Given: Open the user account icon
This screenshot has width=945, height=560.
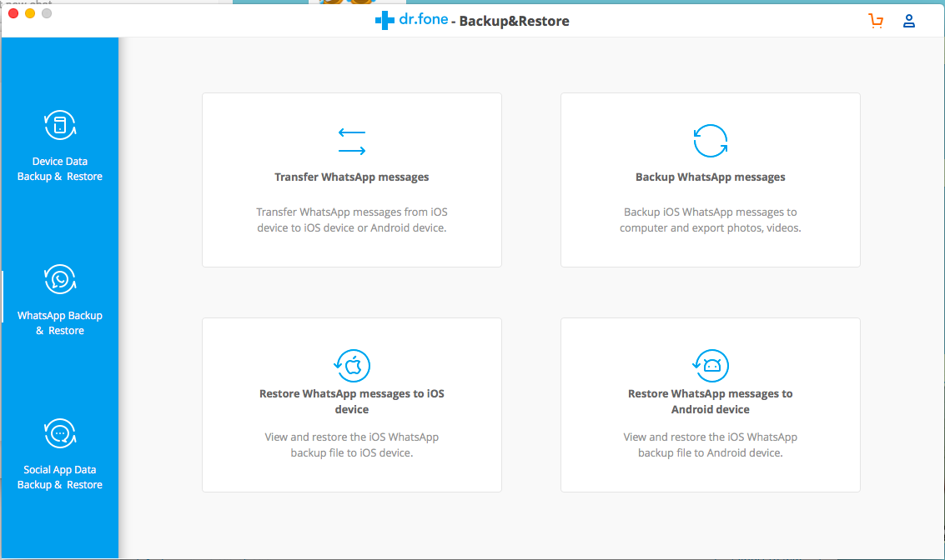Looking at the screenshot, I should 909,21.
